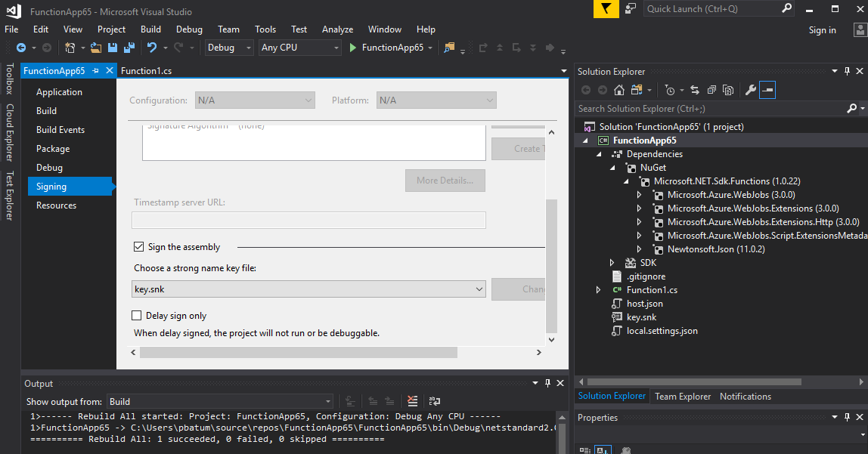Toggle the Solution Explorer pin
Screen dimensions: 868x454
pyautogui.click(x=847, y=71)
